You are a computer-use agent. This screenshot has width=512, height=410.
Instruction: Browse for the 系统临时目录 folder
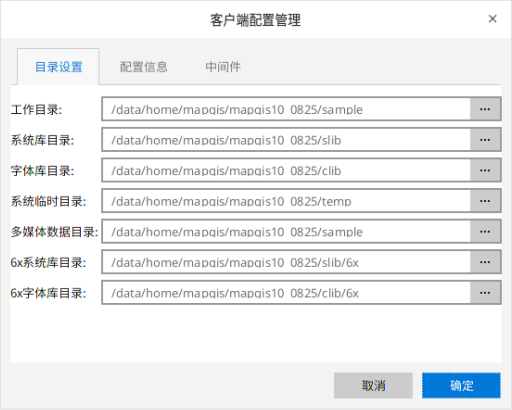click(x=485, y=201)
